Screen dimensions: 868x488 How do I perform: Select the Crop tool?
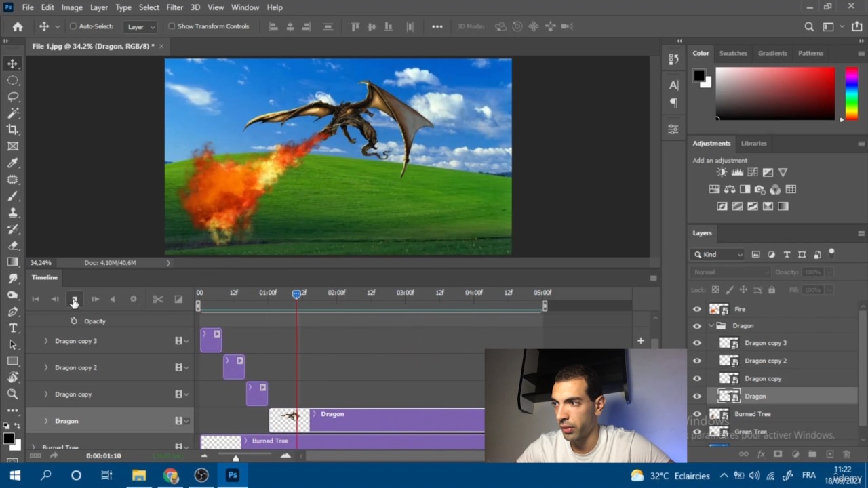point(13,129)
